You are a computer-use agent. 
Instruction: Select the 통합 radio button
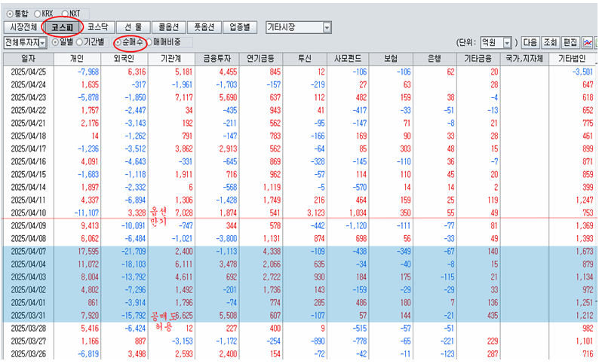[9, 14]
